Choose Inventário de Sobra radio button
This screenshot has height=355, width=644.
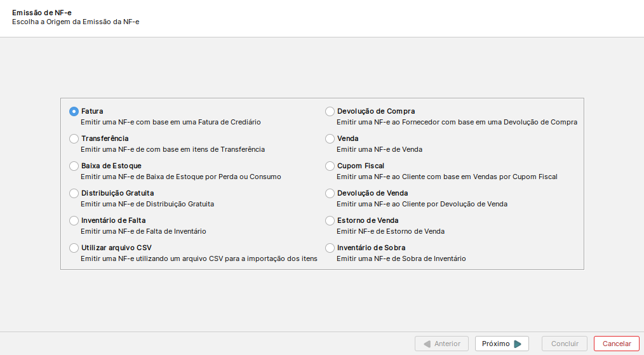click(330, 248)
